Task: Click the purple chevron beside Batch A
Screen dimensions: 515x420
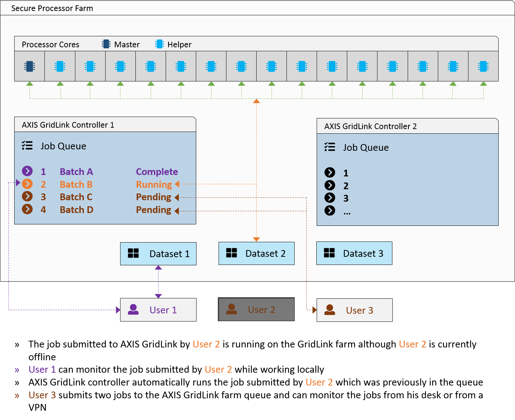Action: [27, 171]
